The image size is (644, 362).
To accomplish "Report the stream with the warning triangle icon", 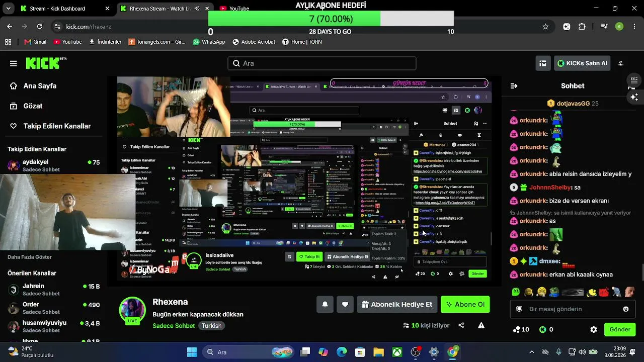I will pos(481,325).
